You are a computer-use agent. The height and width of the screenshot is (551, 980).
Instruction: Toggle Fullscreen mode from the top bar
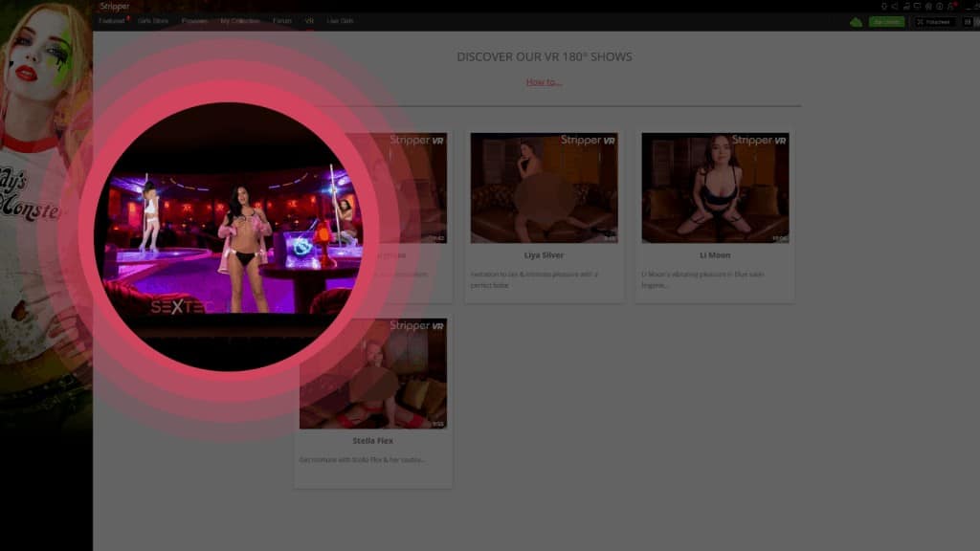(x=932, y=21)
